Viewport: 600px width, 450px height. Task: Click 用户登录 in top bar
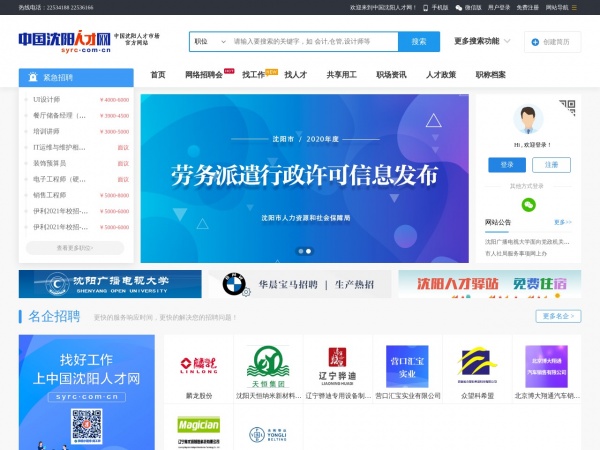(x=499, y=8)
